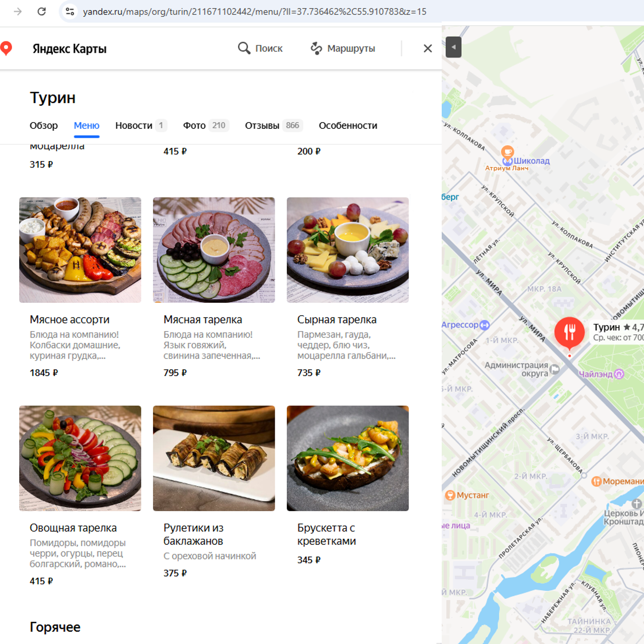Click the red Турин restaurant map pin
The width and height of the screenshot is (644, 644).
(x=569, y=332)
